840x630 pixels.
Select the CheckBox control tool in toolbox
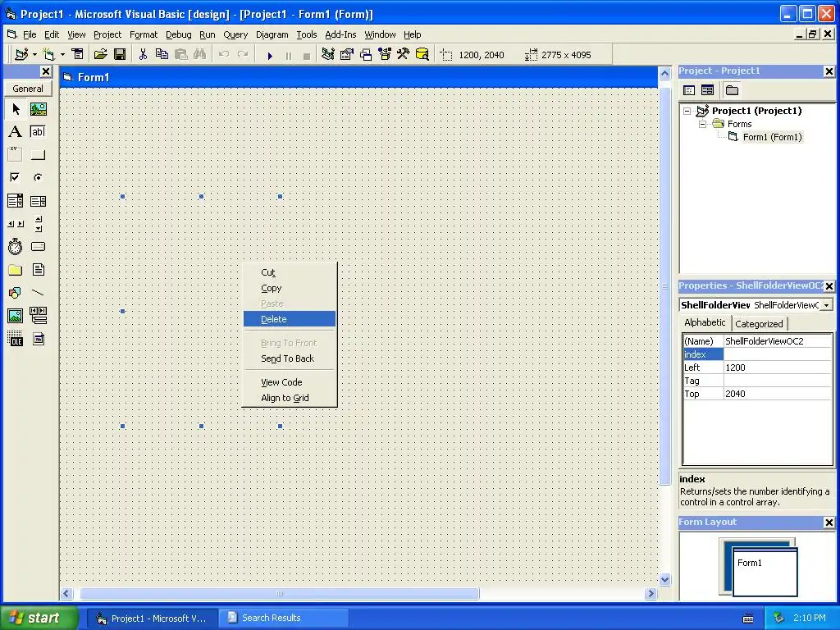click(16, 177)
